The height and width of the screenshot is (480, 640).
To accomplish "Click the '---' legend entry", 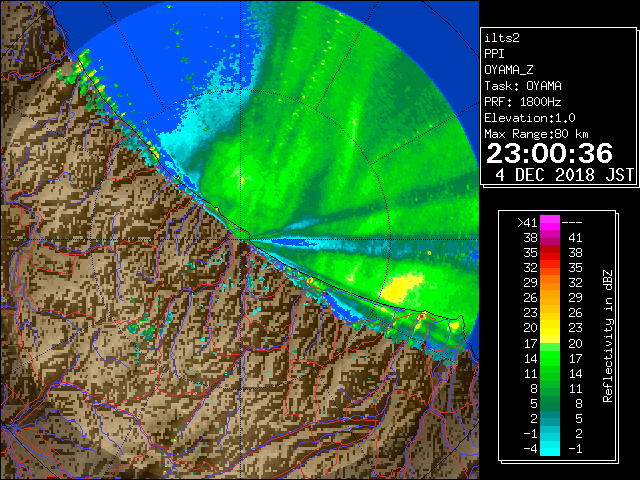I will pyautogui.click(x=572, y=223).
